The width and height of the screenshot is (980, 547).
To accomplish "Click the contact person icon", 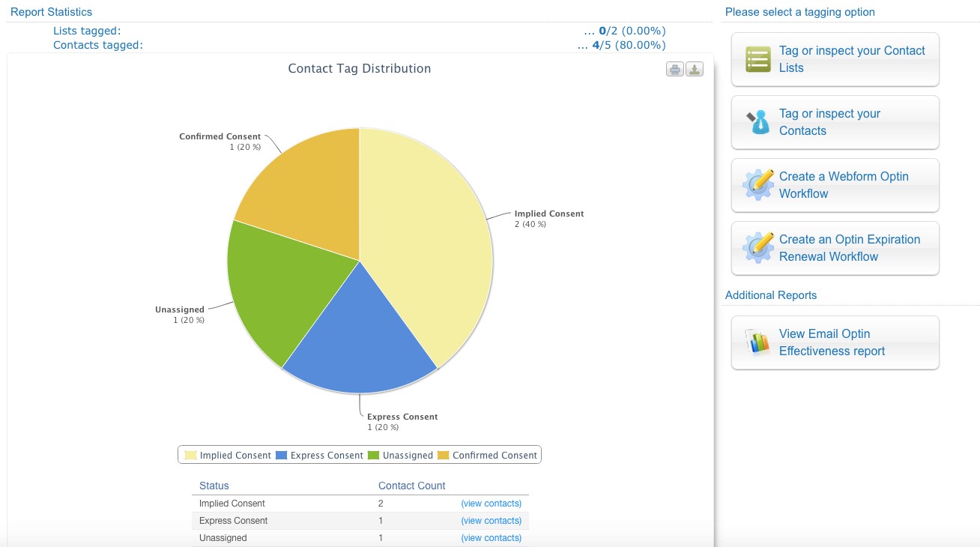I will click(x=758, y=122).
